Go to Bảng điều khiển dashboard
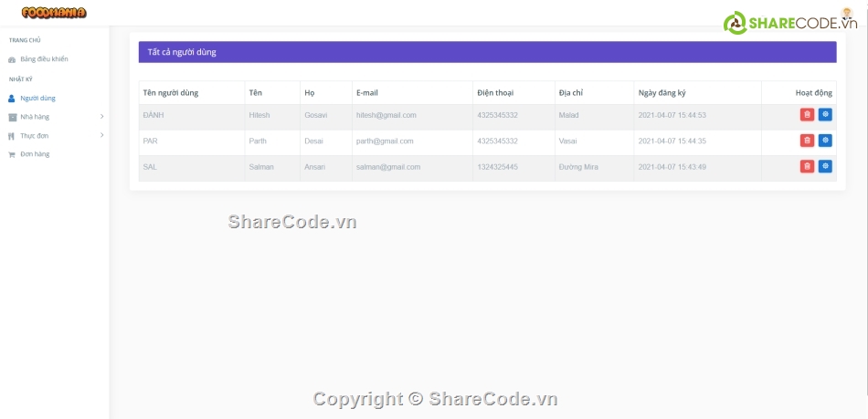Screen dimensions: 868x419 coord(44,59)
